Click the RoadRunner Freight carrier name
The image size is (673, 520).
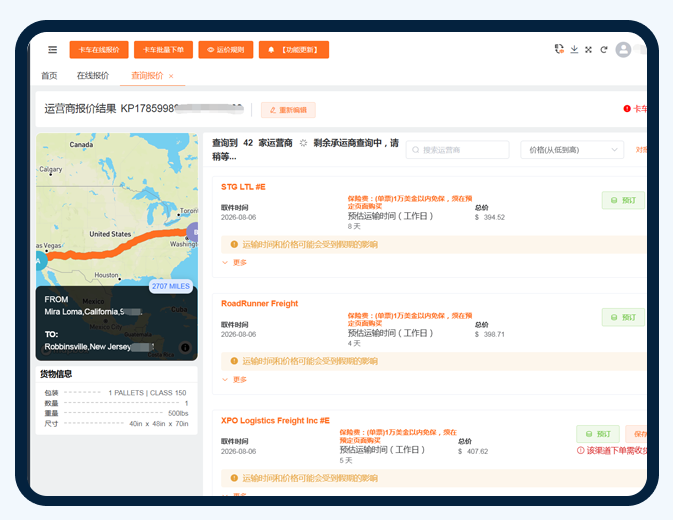coord(260,304)
